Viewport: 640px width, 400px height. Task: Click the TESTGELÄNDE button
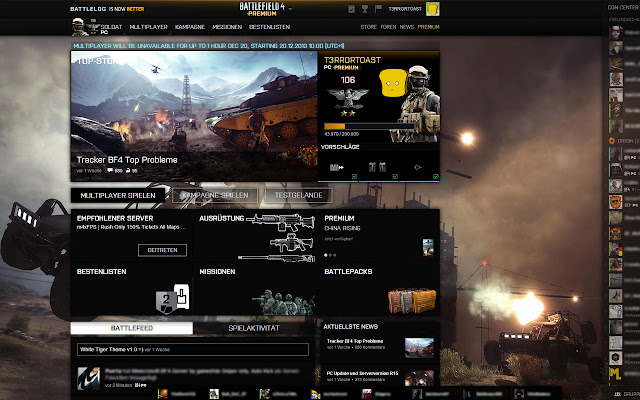[298, 196]
